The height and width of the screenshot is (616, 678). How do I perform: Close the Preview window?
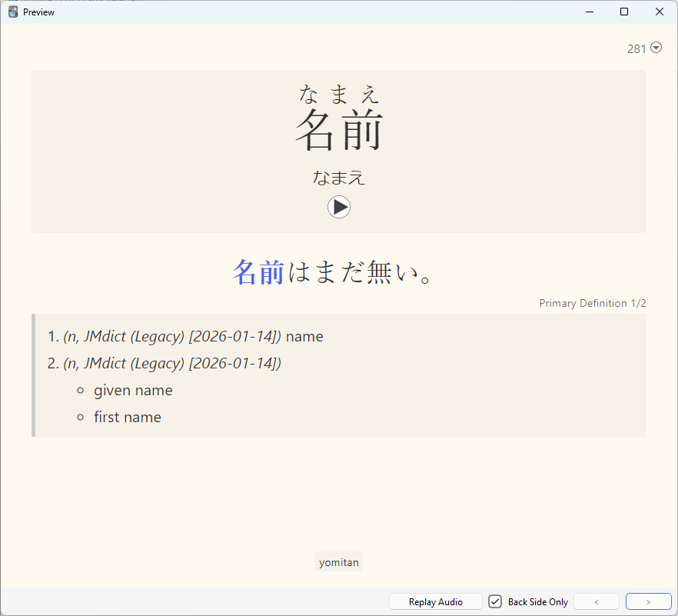click(x=659, y=12)
